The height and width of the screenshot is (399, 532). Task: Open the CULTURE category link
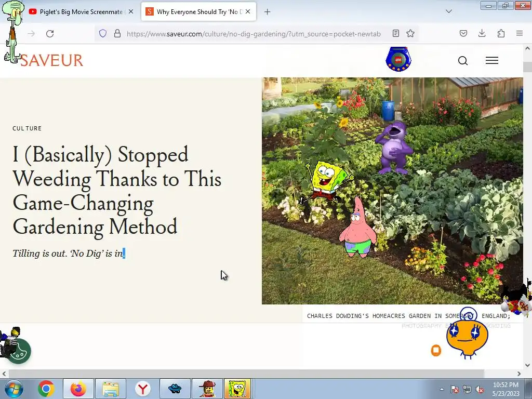point(27,128)
